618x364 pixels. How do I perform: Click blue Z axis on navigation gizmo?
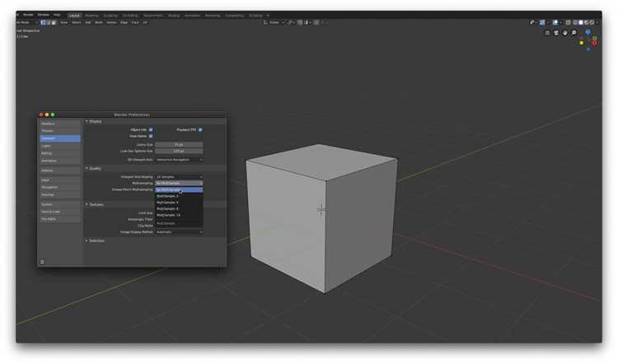pyautogui.click(x=588, y=32)
